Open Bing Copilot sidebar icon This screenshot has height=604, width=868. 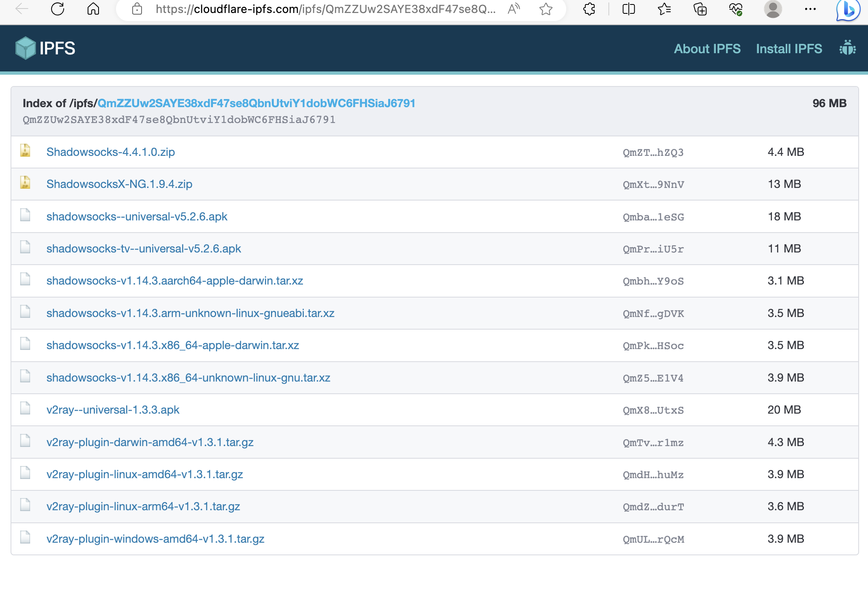click(x=848, y=10)
